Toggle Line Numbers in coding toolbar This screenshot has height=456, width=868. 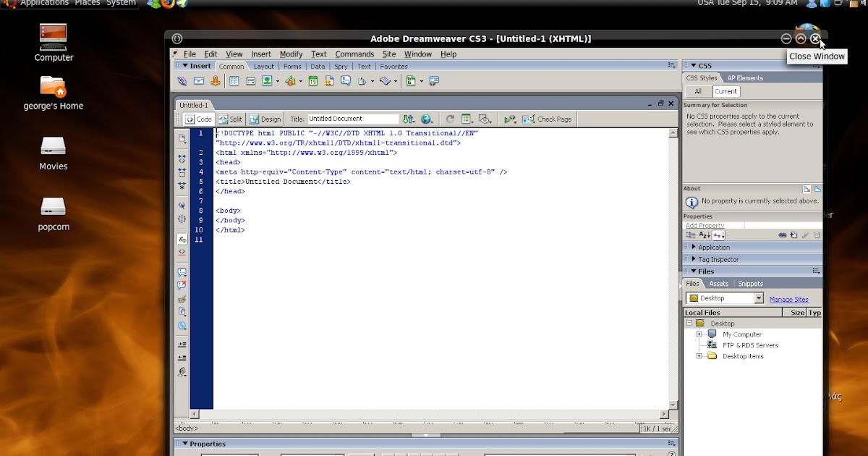(182, 239)
